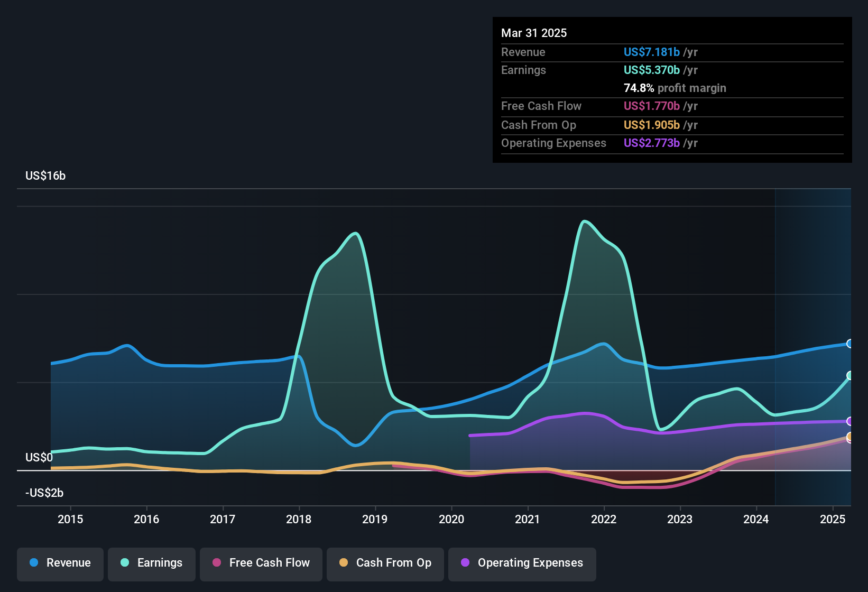Hide the Earnings series via legend
This screenshot has width=868, height=592.
click(152, 563)
